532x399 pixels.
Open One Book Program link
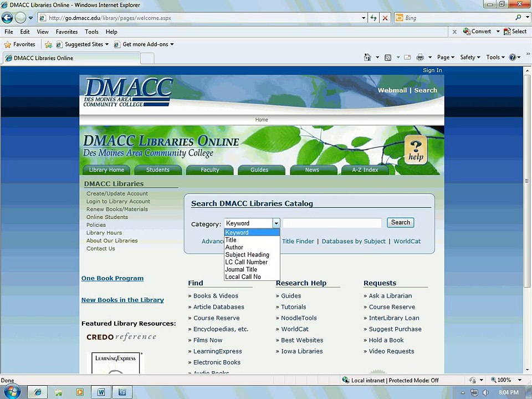(x=112, y=278)
